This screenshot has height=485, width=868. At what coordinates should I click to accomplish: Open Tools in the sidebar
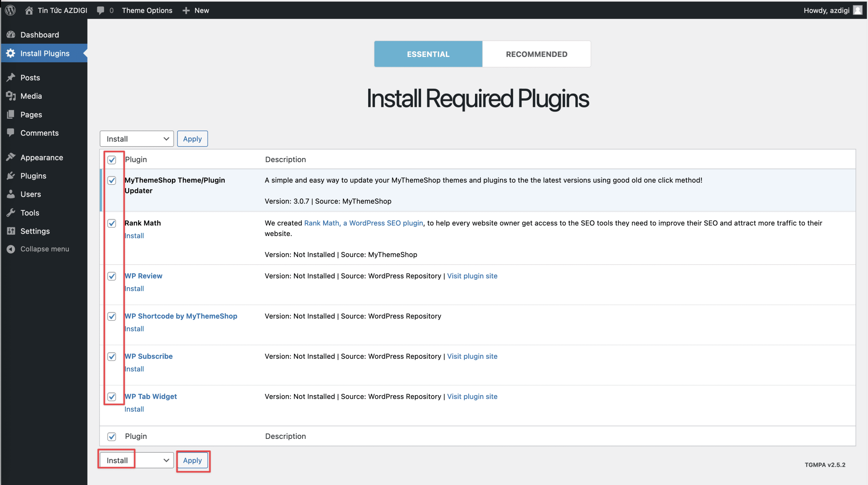click(x=30, y=213)
